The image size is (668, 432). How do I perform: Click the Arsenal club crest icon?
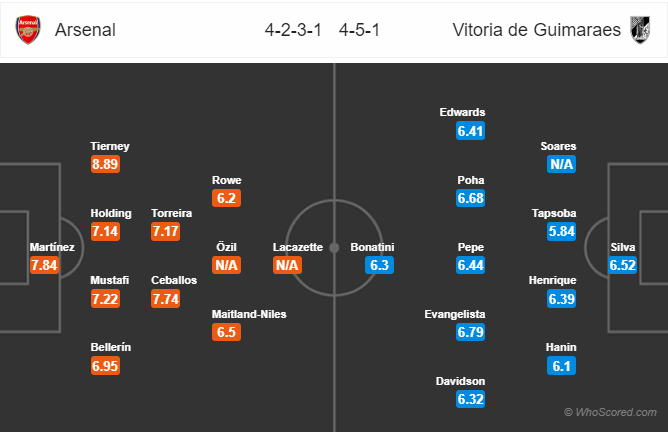point(28,29)
